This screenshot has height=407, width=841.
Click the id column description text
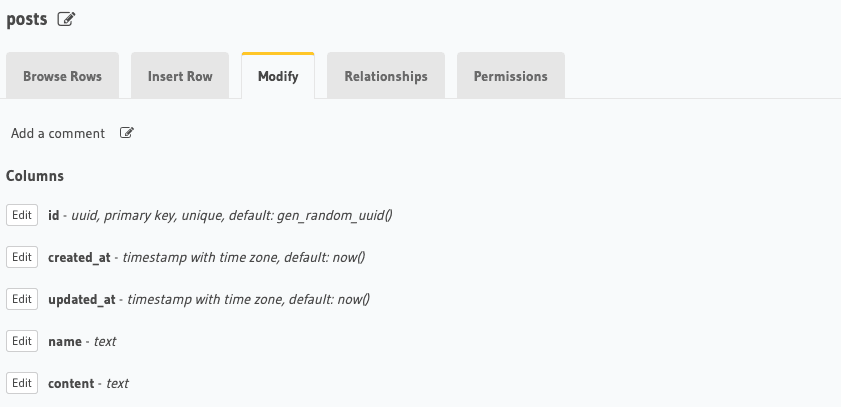(232, 216)
